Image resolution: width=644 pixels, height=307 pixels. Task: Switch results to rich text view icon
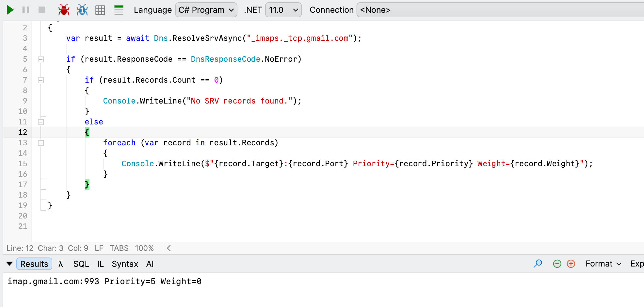[119, 10]
